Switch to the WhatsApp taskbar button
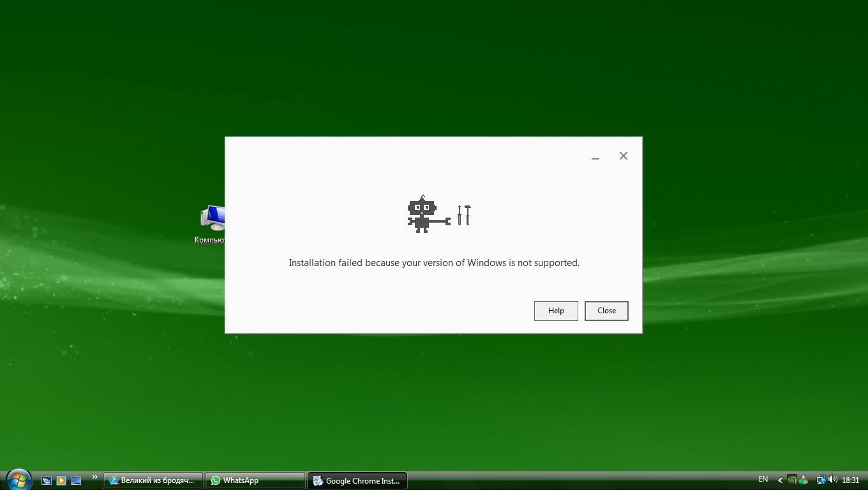Viewport: 868px width, 490px height. pos(255,480)
